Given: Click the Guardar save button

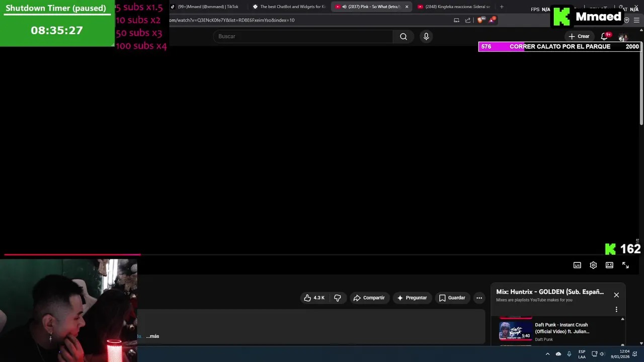Looking at the screenshot, I should [452, 298].
